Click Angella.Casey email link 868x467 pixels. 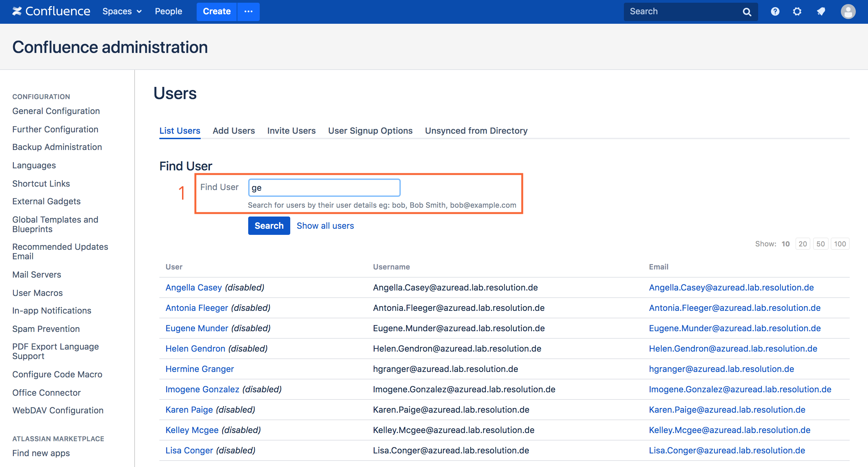731,287
